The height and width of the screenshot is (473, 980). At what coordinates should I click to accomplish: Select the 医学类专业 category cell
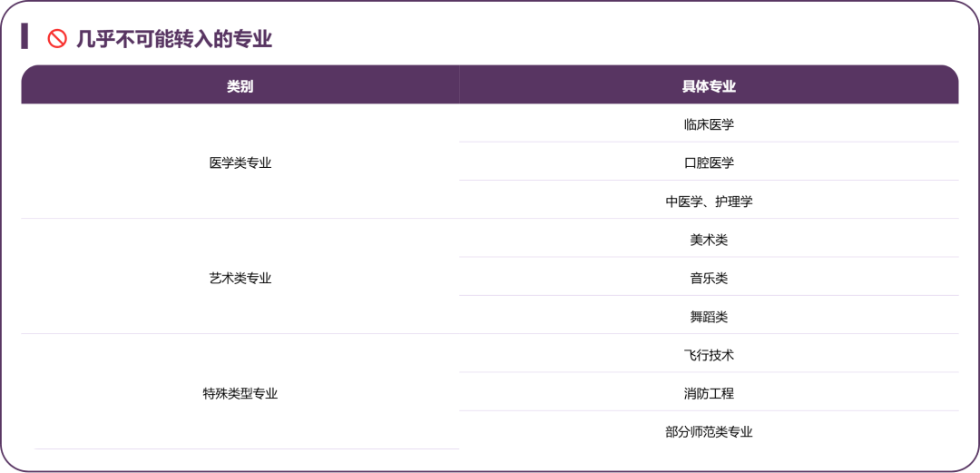(240, 163)
